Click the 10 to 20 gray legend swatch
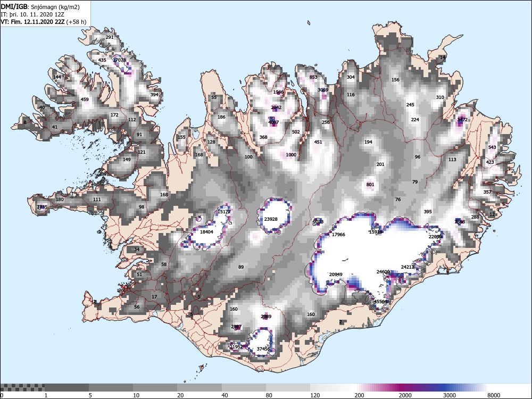The height and width of the screenshot is (399, 532). click(x=155, y=387)
